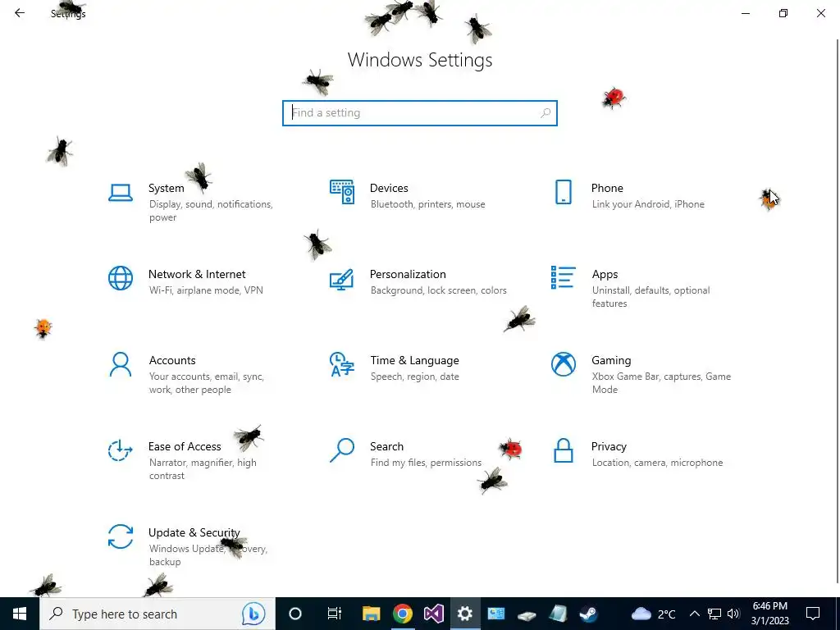Open the Personalization title link

408,274
